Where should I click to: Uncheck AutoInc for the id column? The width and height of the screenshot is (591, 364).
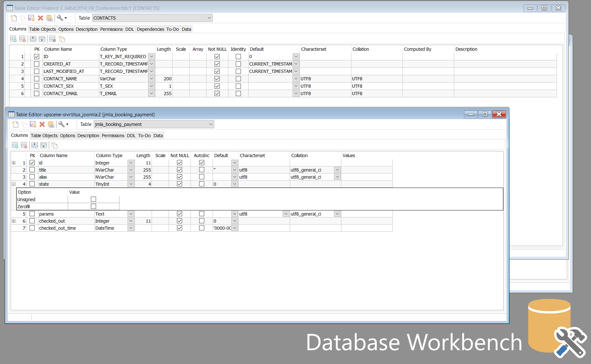202,163
